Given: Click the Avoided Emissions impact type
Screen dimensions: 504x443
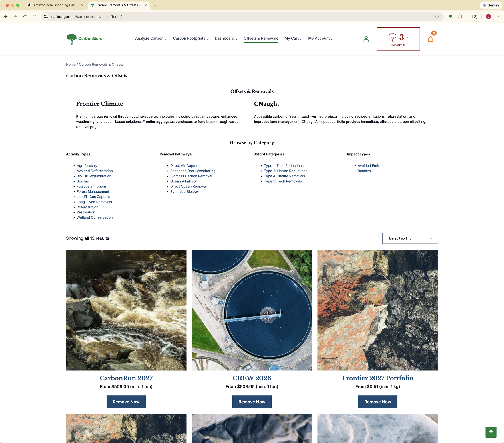Looking at the screenshot, I should coord(373,166).
